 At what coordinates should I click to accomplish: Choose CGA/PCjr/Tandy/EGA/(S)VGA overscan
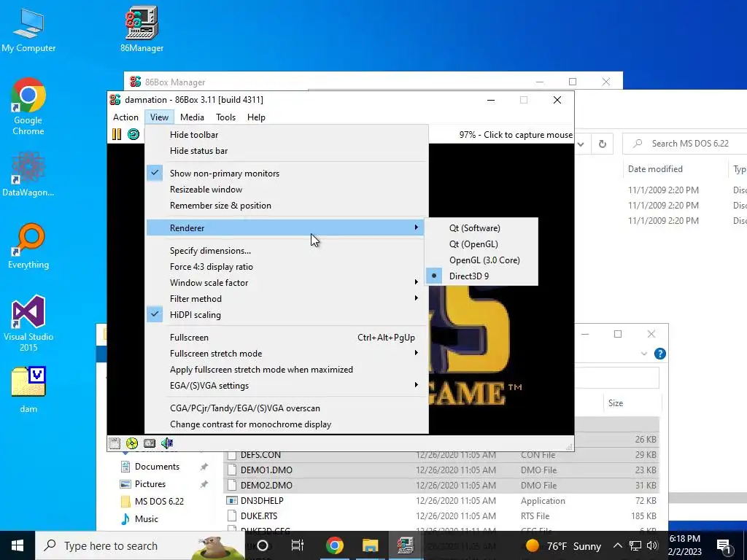click(x=286, y=408)
